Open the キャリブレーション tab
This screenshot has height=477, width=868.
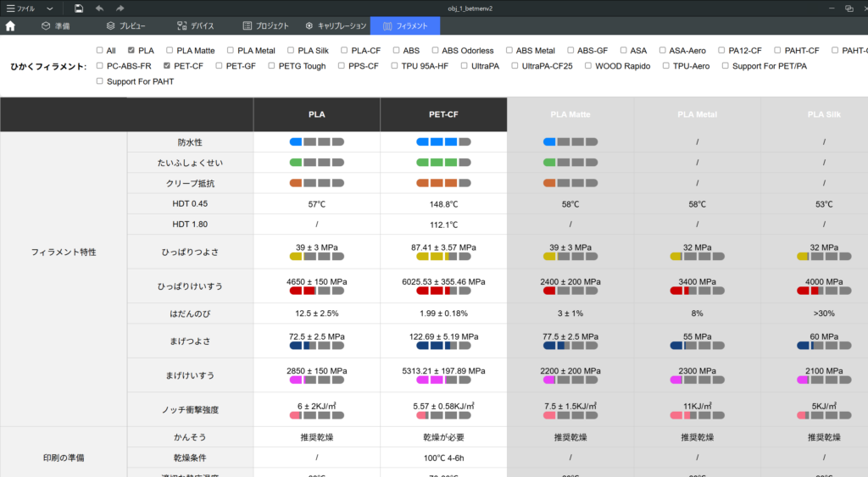point(336,26)
